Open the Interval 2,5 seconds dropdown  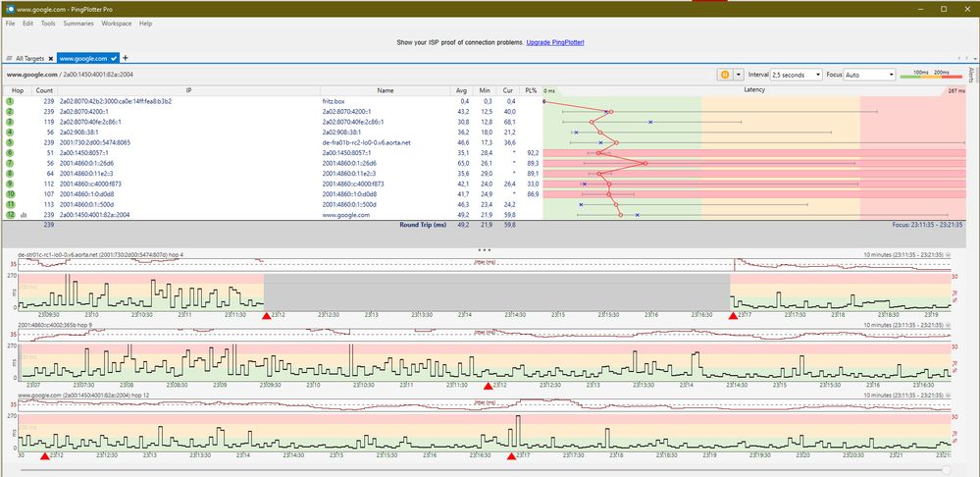click(796, 75)
